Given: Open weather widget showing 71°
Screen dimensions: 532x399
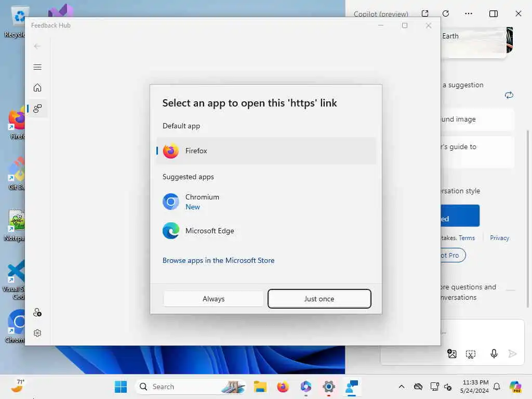Looking at the screenshot, I should pyautogui.click(x=18, y=387).
